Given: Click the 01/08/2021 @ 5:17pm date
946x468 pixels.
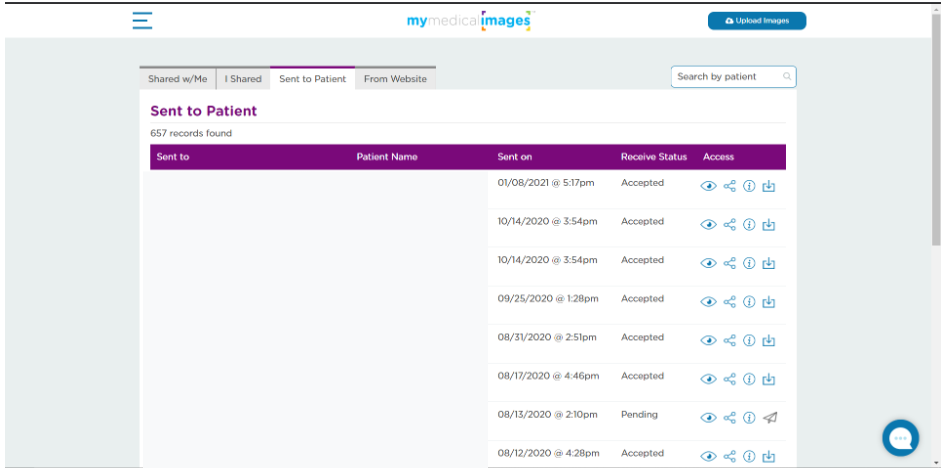Looking at the screenshot, I should click(x=546, y=183).
